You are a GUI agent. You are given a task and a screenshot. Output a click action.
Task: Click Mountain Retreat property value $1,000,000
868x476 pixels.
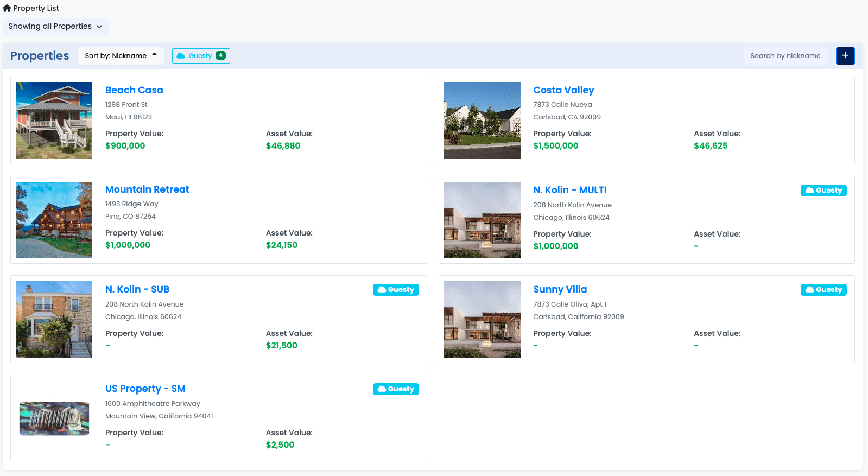(128, 245)
